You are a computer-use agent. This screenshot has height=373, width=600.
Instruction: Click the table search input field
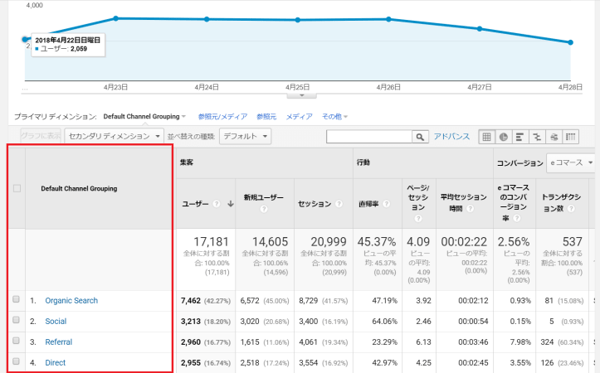coord(369,137)
